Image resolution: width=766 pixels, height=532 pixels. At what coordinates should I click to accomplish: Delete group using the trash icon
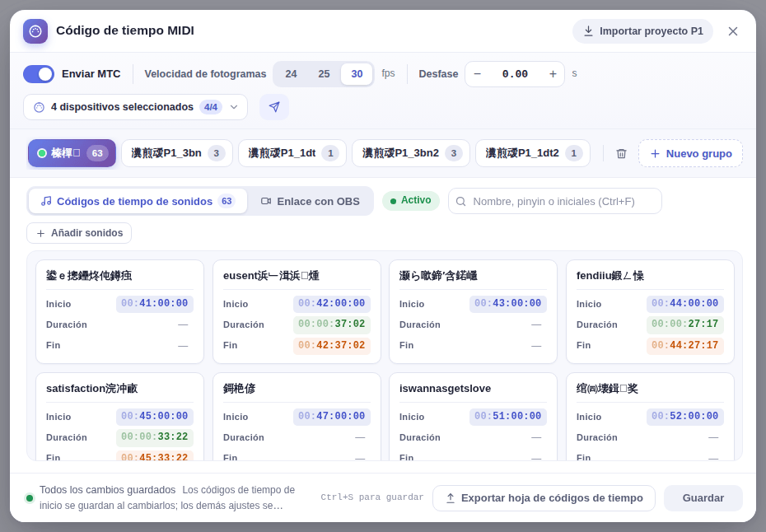click(621, 153)
